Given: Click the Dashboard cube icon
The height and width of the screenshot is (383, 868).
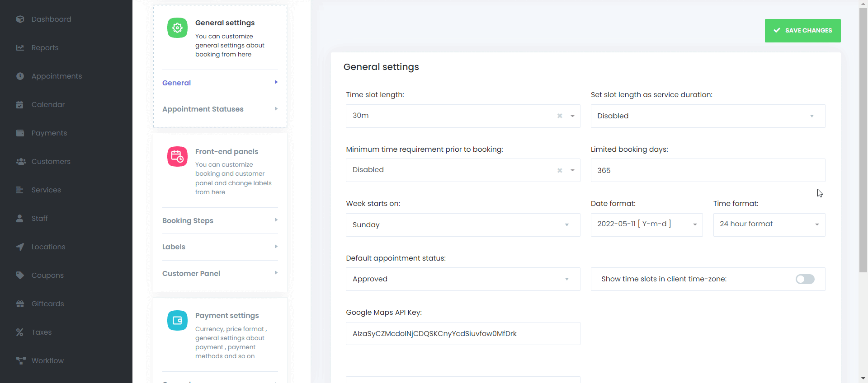Looking at the screenshot, I should click(20, 19).
